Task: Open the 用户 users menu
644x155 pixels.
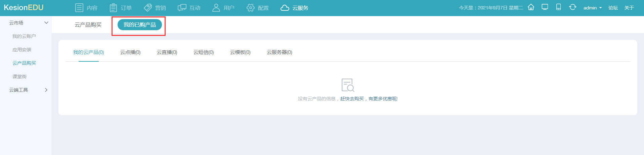Action: 223,8
